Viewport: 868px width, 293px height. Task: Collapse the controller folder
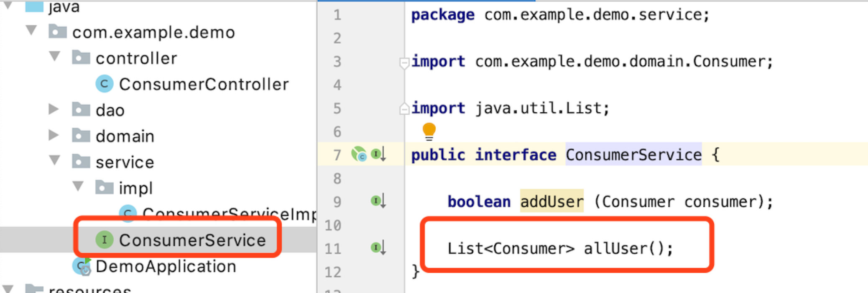coord(55,57)
